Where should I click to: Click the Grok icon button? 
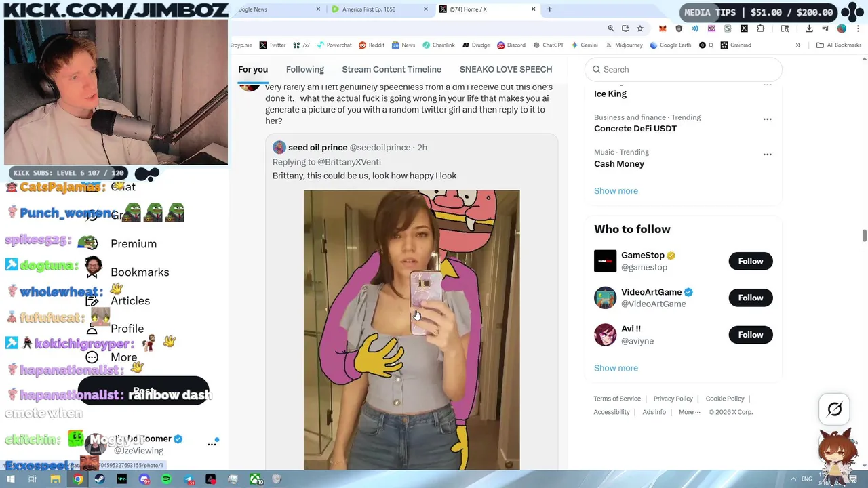pos(835,409)
